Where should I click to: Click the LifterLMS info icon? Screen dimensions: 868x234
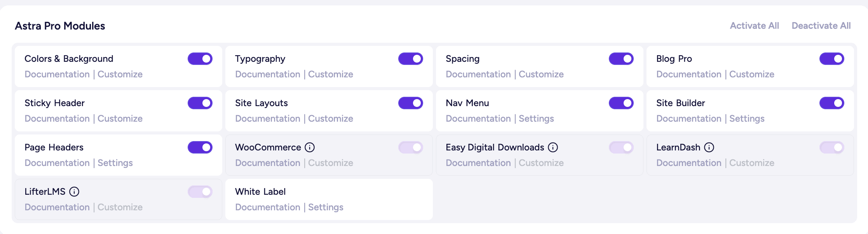pyautogui.click(x=74, y=192)
